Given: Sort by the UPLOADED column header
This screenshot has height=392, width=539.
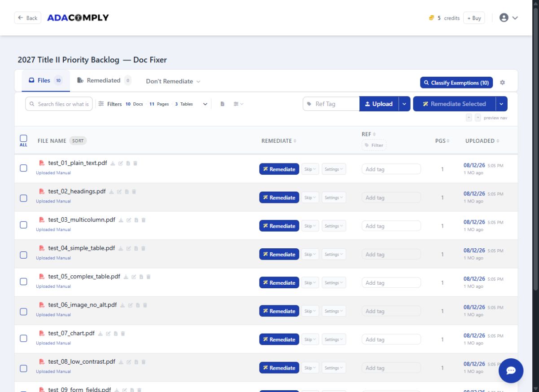Looking at the screenshot, I should coord(482,141).
